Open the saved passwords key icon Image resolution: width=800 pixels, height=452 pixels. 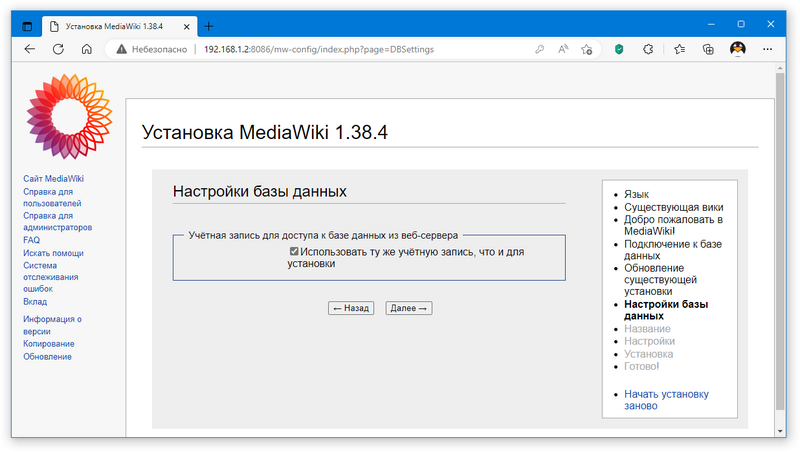point(539,49)
